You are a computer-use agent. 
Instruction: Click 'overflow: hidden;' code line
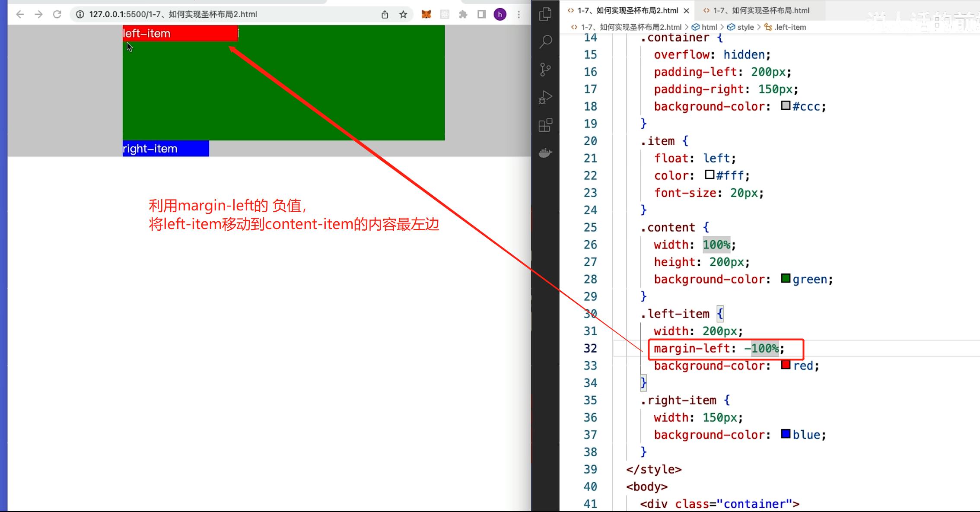(x=712, y=54)
